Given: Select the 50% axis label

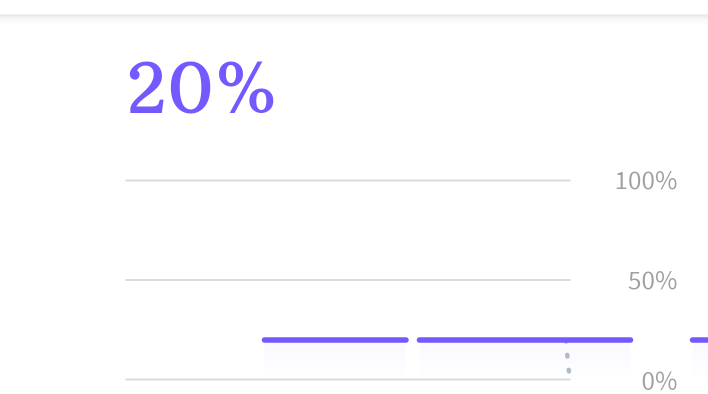Looking at the screenshot, I should coord(652,281).
